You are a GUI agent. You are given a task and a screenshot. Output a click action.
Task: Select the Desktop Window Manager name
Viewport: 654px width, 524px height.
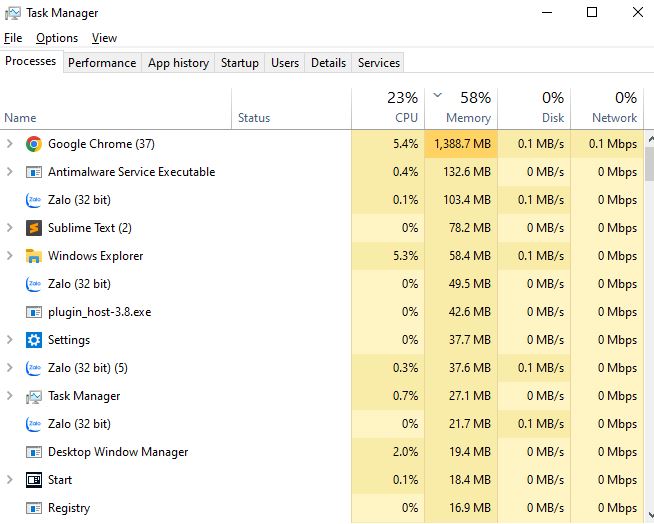point(118,452)
